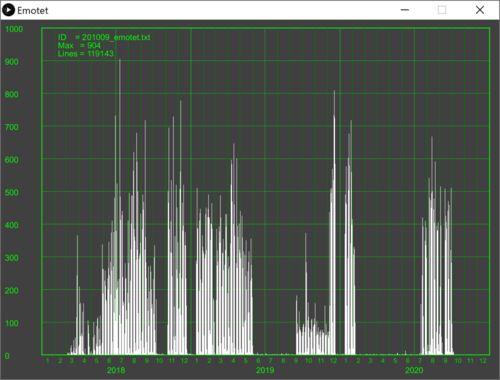This screenshot has height=380, width=500.
Task: Maximize the Emotet window
Action: click(442, 10)
